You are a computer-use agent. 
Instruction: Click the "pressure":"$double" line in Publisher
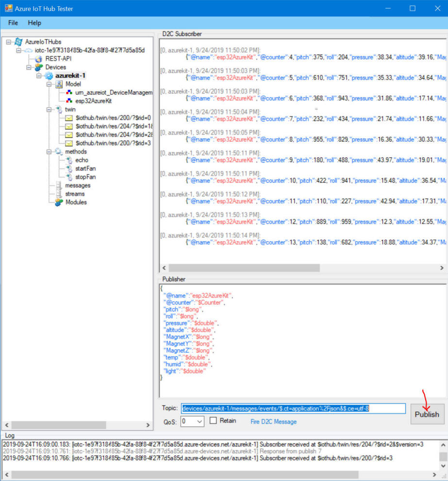pos(191,323)
